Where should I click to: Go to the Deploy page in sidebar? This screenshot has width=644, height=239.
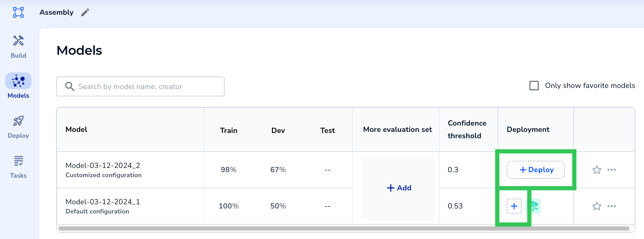[x=18, y=127]
